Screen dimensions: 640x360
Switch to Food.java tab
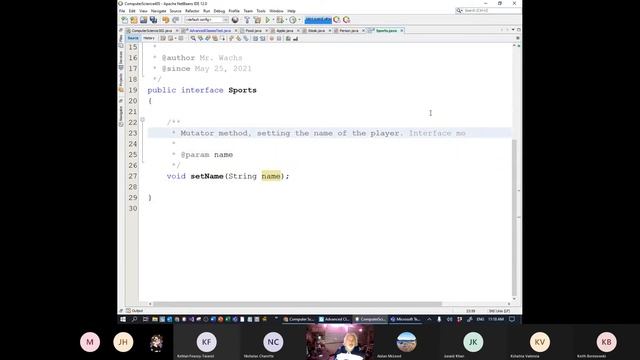(253, 31)
